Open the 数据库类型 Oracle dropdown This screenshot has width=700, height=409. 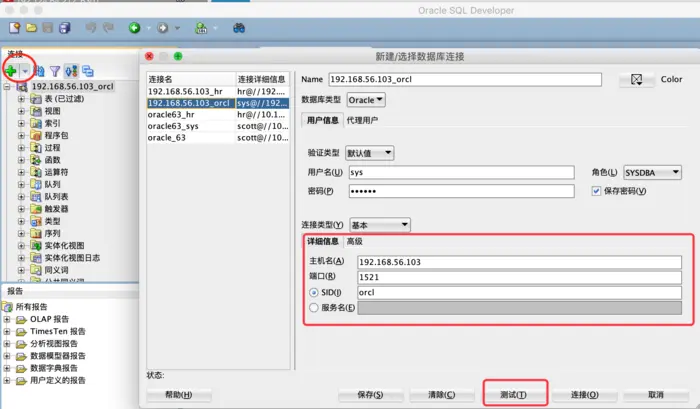coord(366,100)
